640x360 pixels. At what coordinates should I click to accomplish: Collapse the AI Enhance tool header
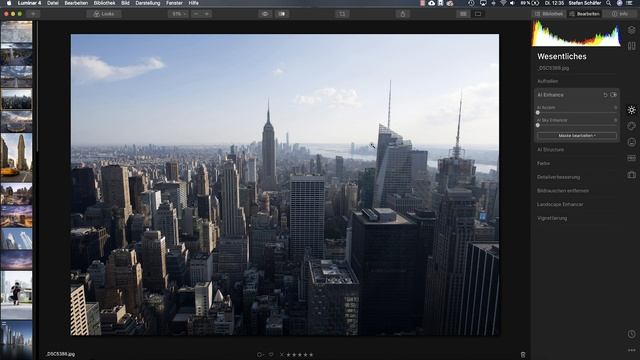[x=551, y=95]
